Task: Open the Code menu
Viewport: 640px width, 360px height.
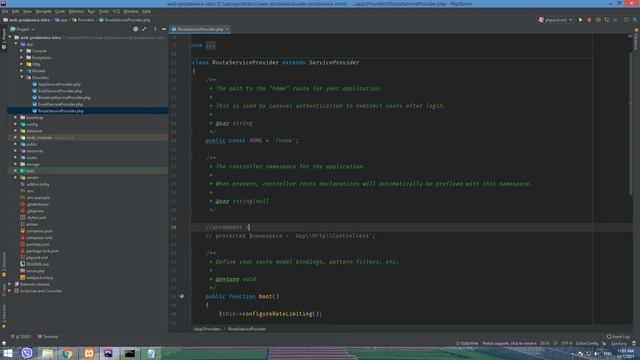Action: pyautogui.click(x=60, y=11)
